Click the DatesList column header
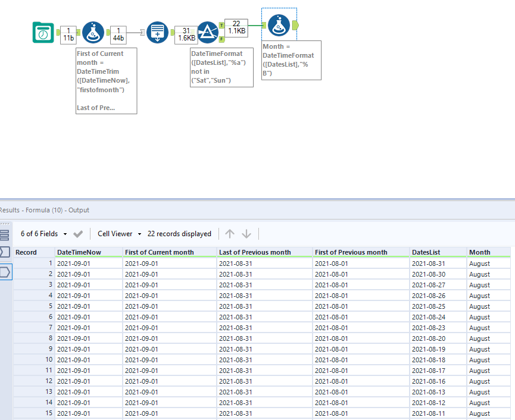Viewport: 515px width, 420px height. [x=438, y=252]
